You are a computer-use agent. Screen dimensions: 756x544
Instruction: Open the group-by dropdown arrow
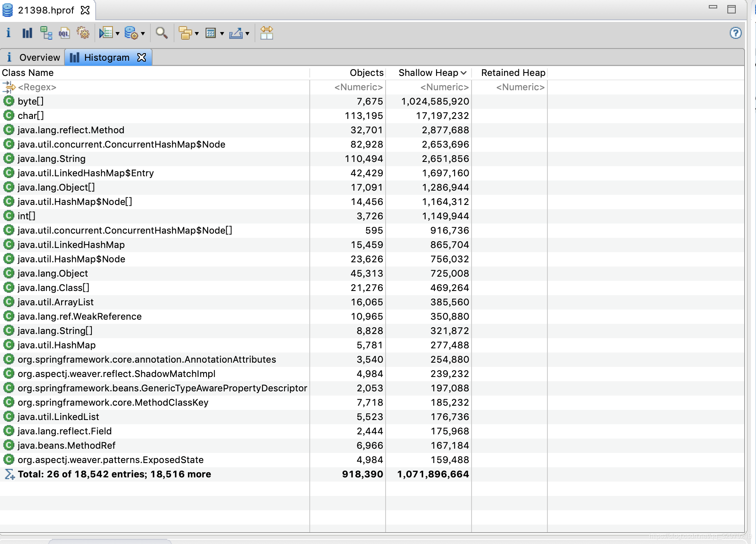197,33
